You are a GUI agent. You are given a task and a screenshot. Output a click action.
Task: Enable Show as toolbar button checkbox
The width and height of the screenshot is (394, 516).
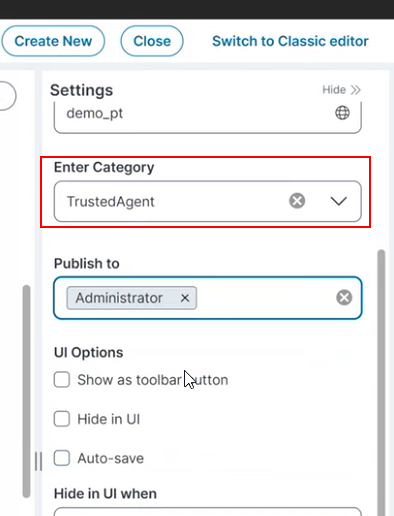[62, 380]
